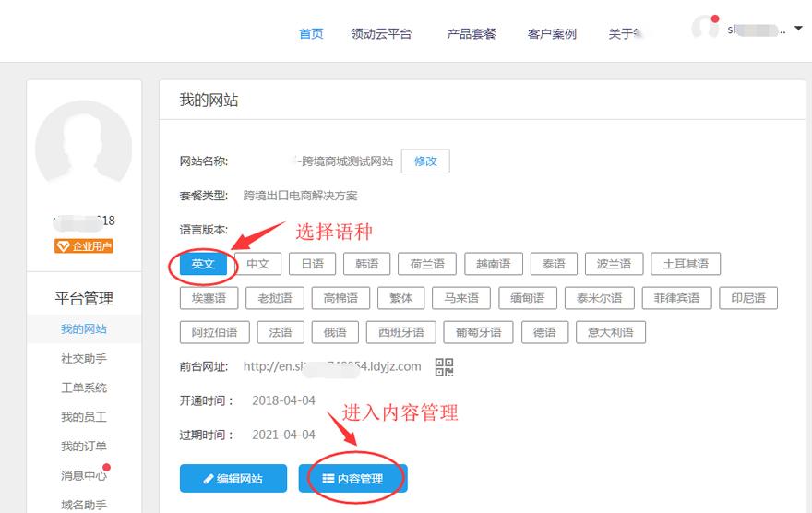Select the 英文 language version
This screenshot has height=513, width=812.
point(202,264)
